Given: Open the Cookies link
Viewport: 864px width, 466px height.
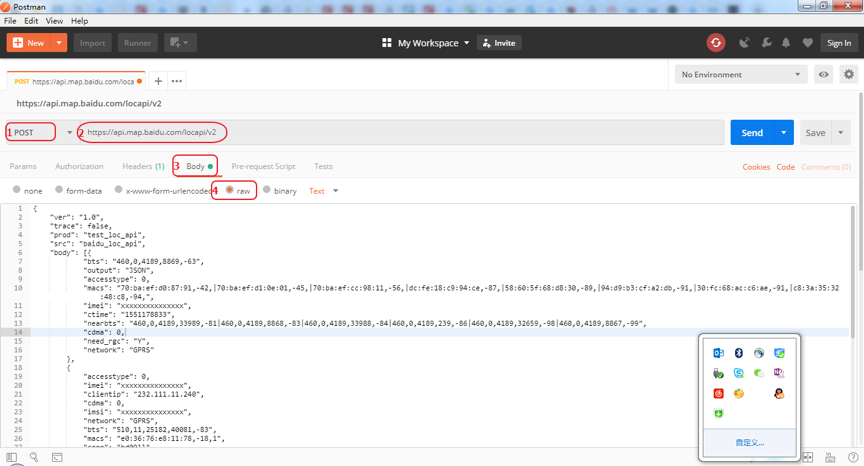Looking at the screenshot, I should [x=756, y=167].
